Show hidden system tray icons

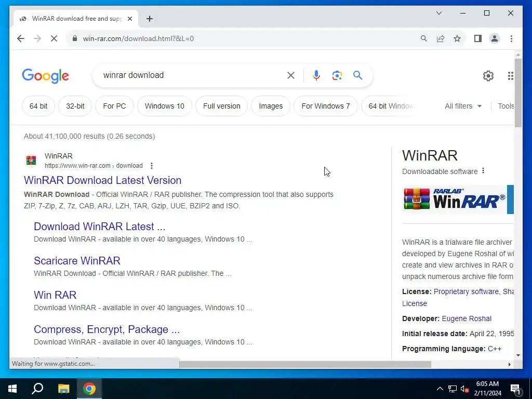[x=440, y=389]
